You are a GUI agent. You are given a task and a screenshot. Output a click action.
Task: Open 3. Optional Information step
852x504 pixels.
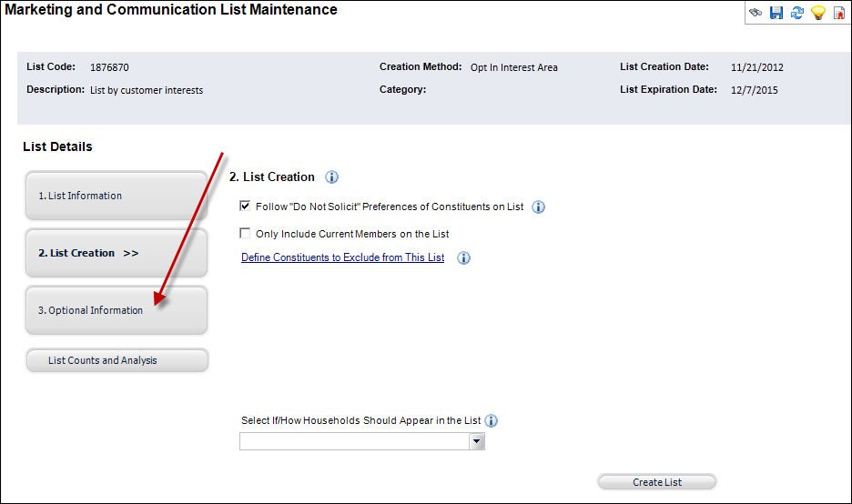coord(117,310)
